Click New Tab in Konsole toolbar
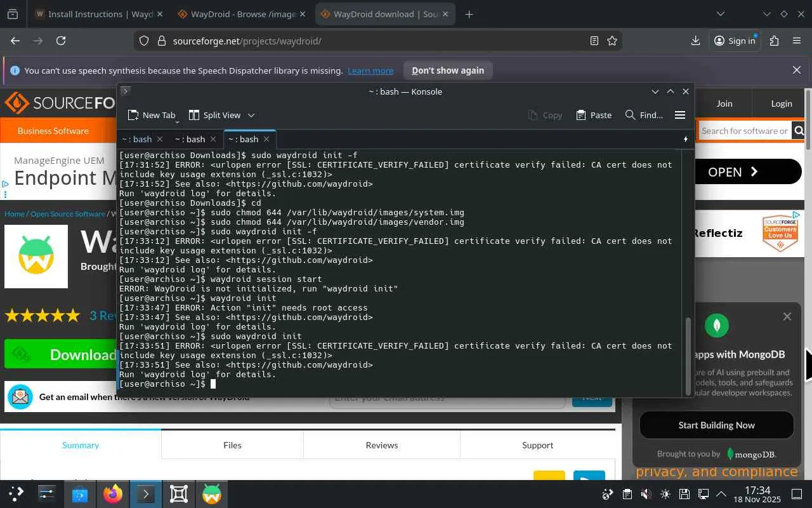Viewport: 812px width, 508px height. pyautogui.click(x=152, y=115)
